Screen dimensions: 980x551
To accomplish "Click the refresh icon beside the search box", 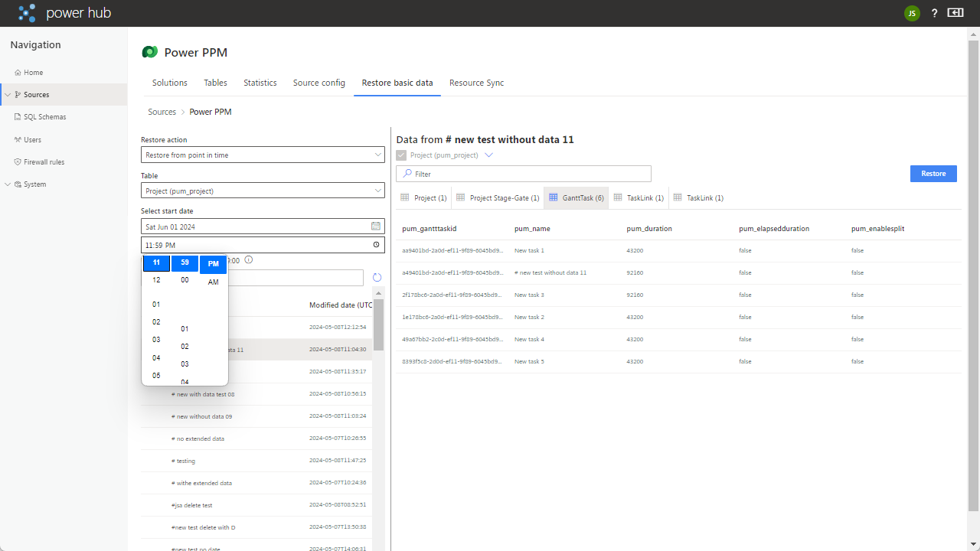I will pos(377,278).
